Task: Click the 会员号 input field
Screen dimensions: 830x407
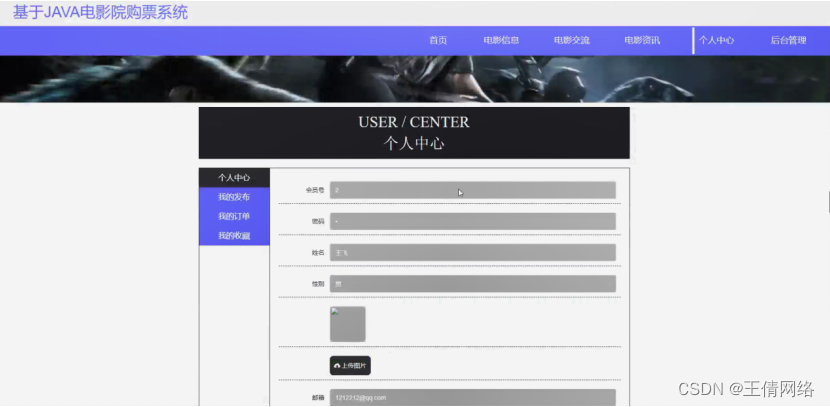Action: pyautogui.click(x=472, y=190)
